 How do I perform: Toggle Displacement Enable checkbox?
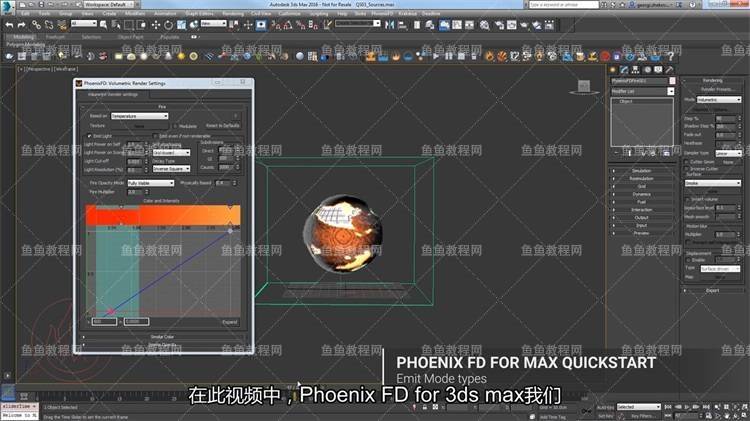pos(687,260)
